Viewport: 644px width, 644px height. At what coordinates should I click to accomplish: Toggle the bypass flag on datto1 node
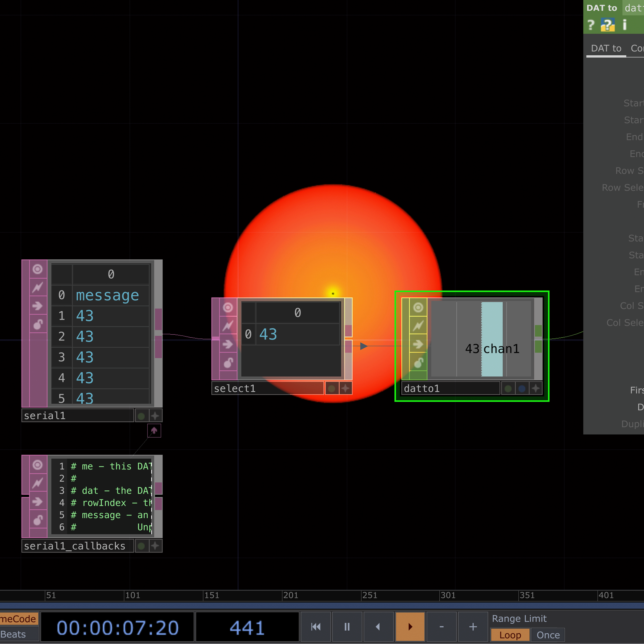point(418,326)
